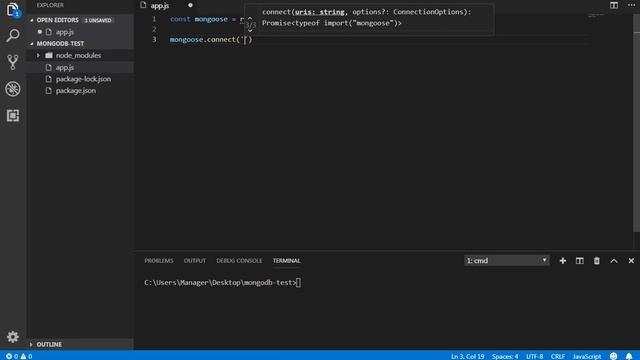Collapse the MONGODB-TEST folder section
The image size is (640, 360).
(32, 43)
